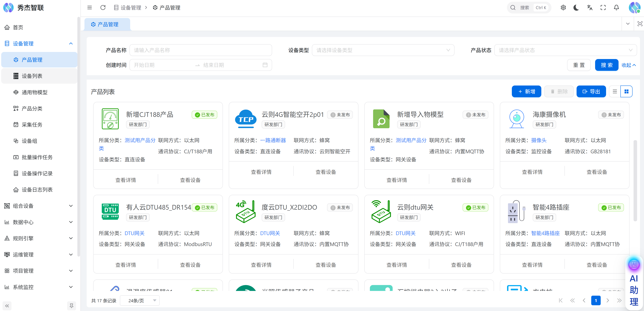Image resolution: width=644 pixels, height=311 pixels.
Task: Open 设备列表 in the sidebar
Action: 32,76
